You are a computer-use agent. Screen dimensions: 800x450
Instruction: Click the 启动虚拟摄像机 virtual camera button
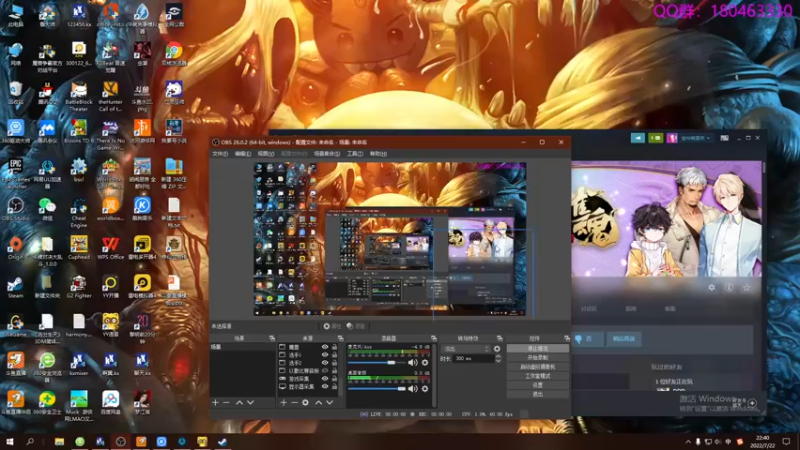coord(538,367)
